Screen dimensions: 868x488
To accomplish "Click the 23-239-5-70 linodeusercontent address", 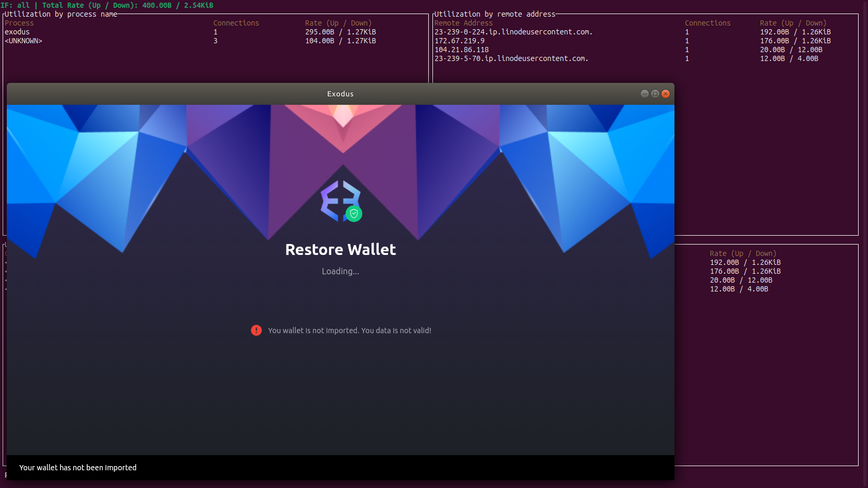I will tap(511, 58).
